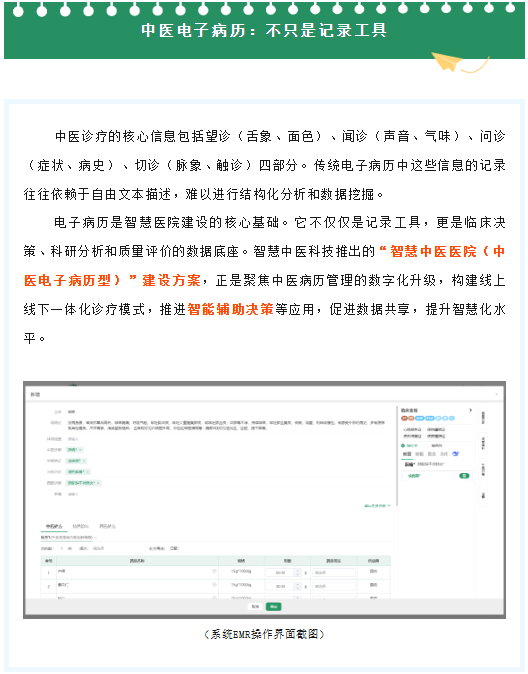Collapse the right clinical panel with the chevron
The width and height of the screenshot is (528, 674).
[471, 410]
